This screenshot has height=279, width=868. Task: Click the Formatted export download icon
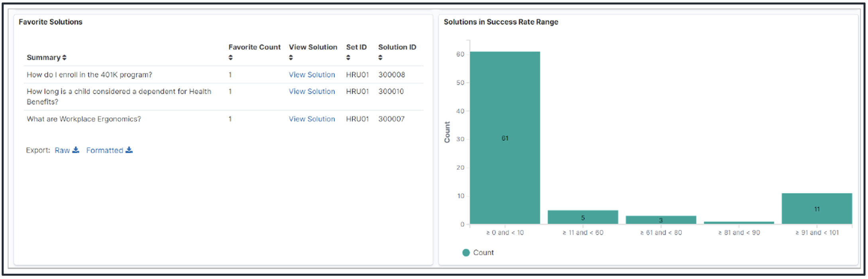pos(129,150)
